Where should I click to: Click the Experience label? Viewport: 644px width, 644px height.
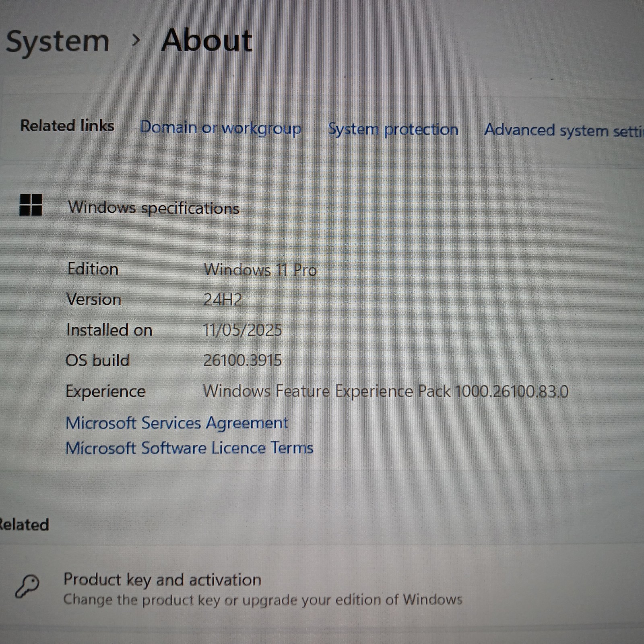click(105, 392)
